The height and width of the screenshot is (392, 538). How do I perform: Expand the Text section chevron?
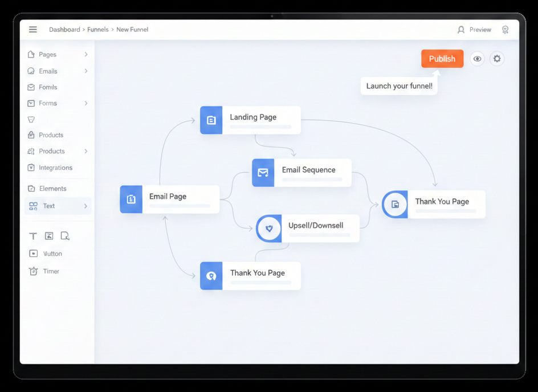click(87, 206)
